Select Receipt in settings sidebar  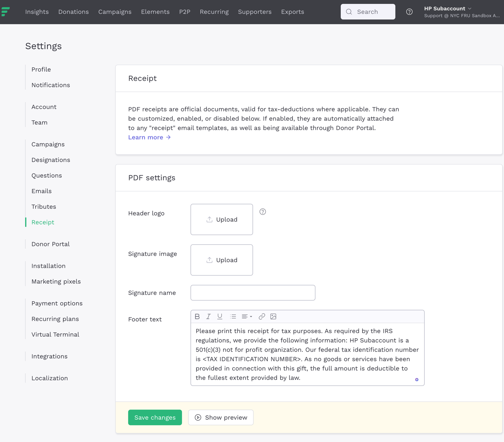tap(43, 222)
